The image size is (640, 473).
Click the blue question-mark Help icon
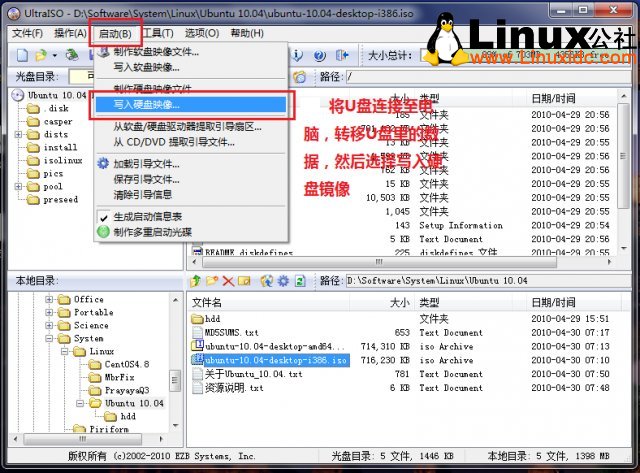[320, 56]
